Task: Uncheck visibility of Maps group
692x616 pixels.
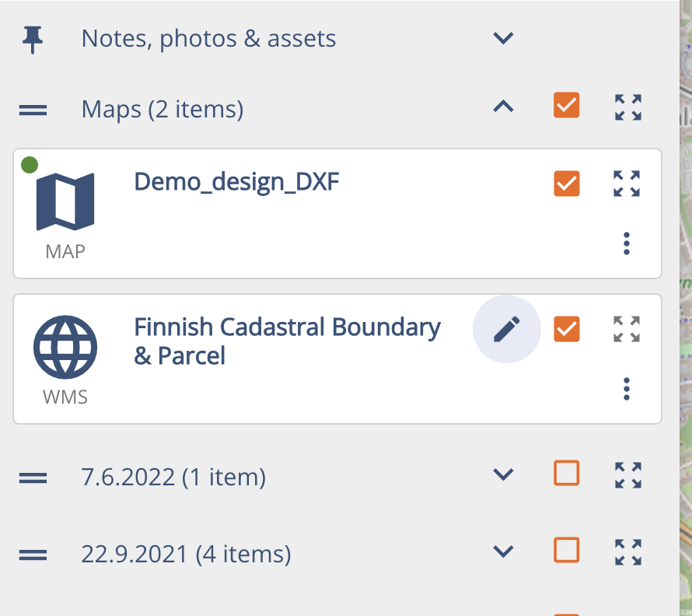Action: [x=567, y=105]
